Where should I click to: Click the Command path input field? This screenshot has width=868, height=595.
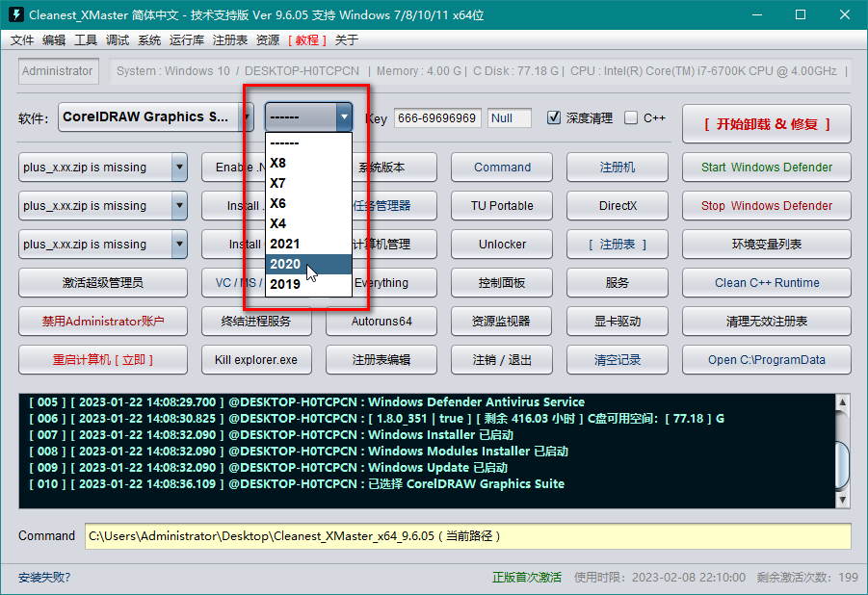pos(468,535)
